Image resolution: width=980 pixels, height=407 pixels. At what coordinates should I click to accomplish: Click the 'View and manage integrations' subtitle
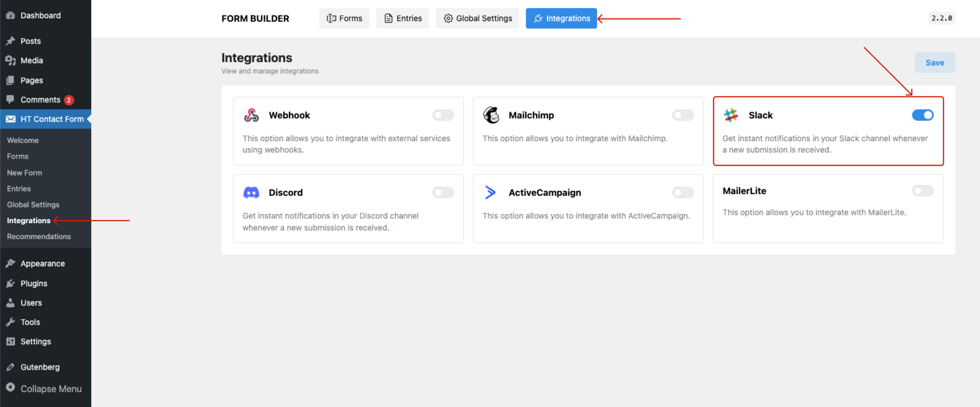coord(270,71)
